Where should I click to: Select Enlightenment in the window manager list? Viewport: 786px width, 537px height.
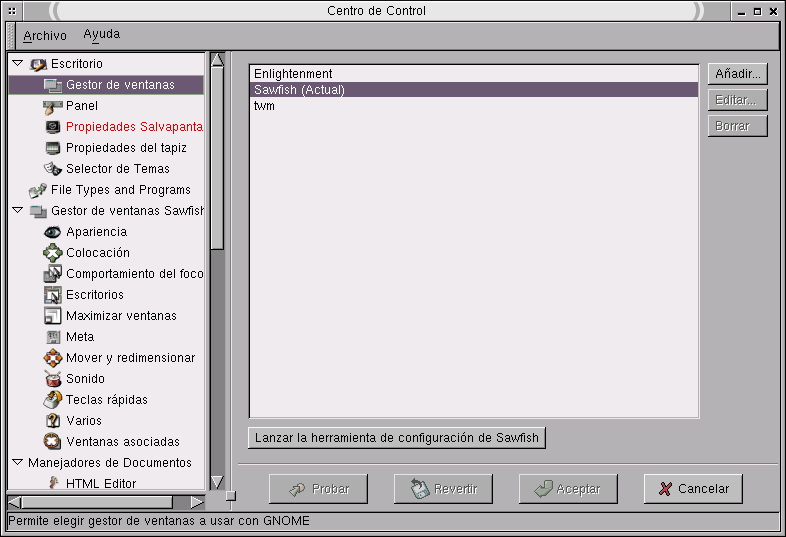(x=474, y=74)
